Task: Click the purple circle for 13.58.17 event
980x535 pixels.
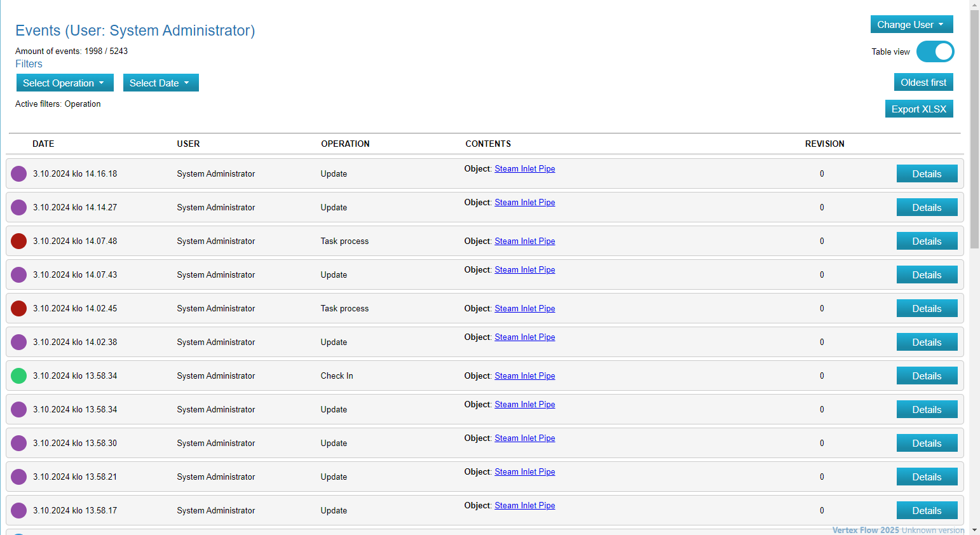Action: [x=19, y=510]
